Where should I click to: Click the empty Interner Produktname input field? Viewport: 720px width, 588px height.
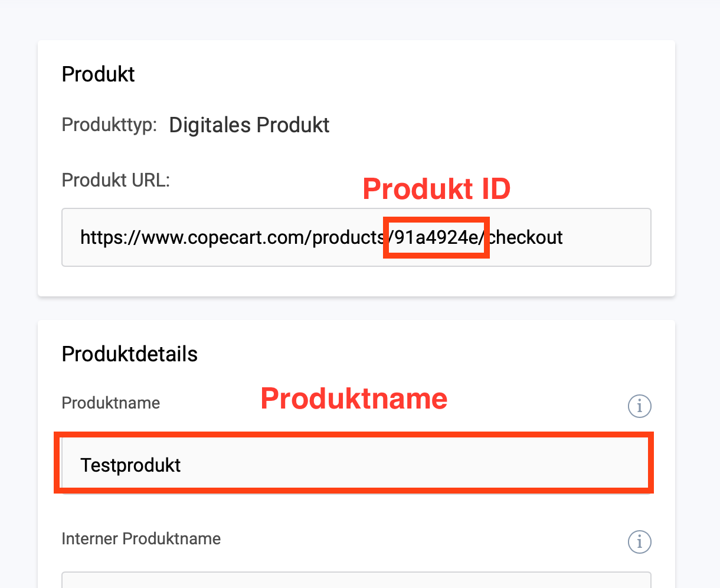click(356, 580)
